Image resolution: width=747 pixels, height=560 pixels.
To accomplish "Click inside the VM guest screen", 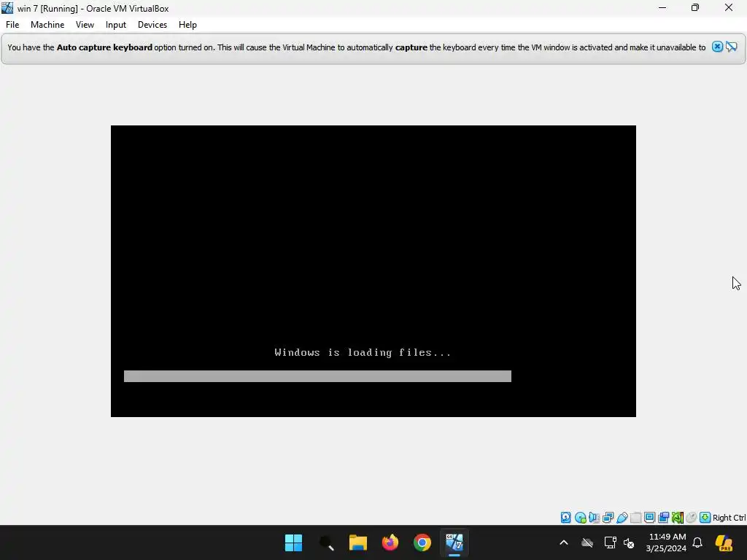I will pyautogui.click(x=373, y=271).
